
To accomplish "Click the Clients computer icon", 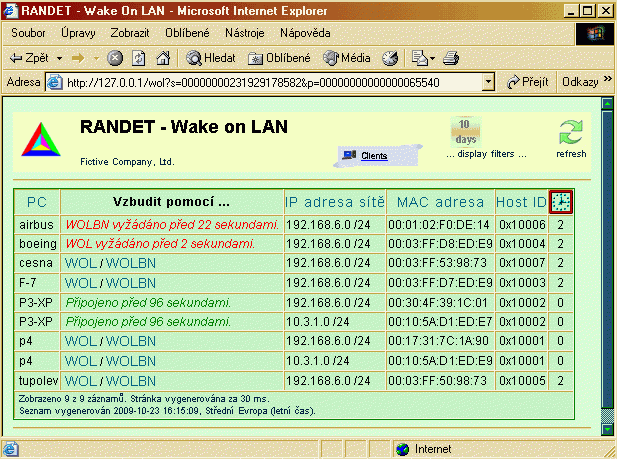I will coord(349,155).
